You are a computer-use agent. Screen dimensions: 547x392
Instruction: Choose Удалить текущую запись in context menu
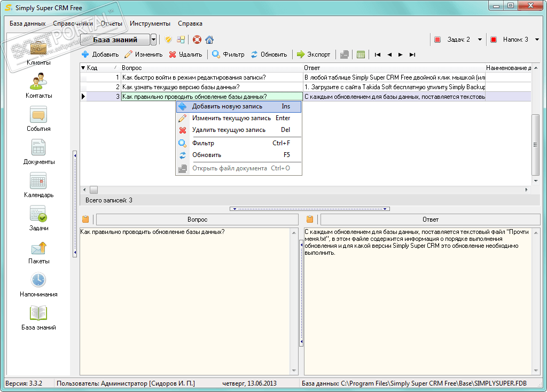[239, 130]
